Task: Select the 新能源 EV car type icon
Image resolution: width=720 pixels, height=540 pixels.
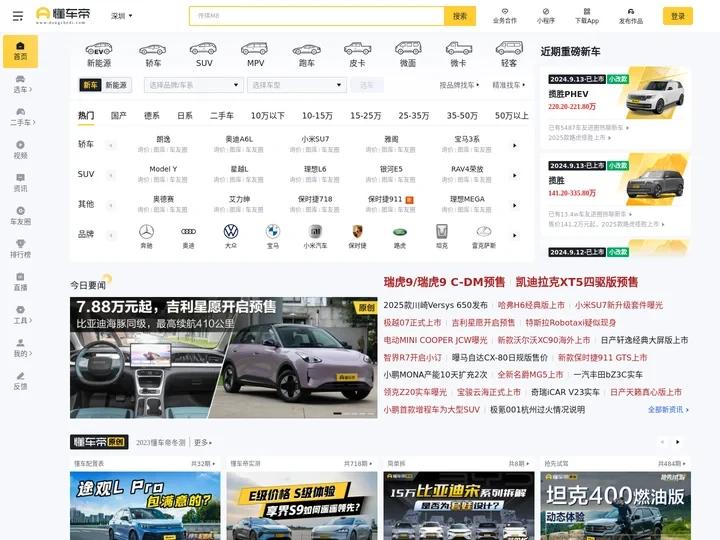Action: tap(99, 54)
